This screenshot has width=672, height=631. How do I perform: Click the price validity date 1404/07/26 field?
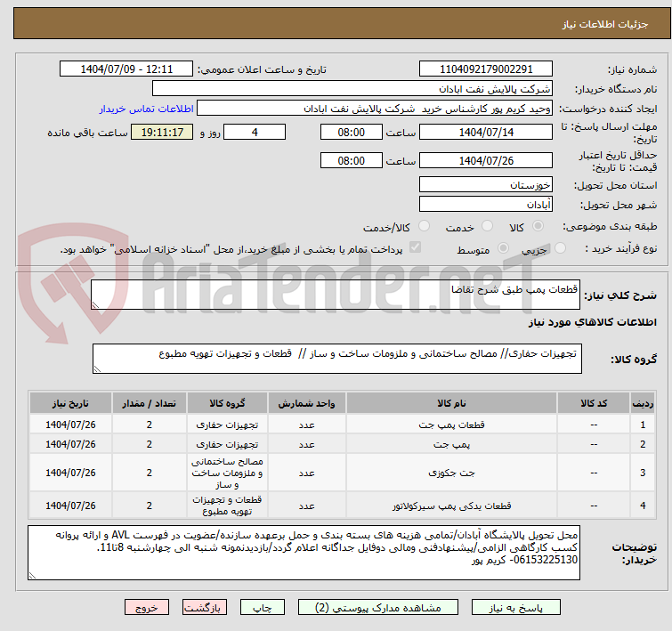point(486,161)
